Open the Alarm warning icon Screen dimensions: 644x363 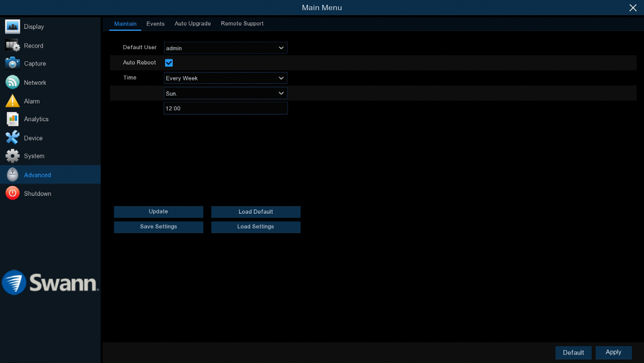(12, 101)
